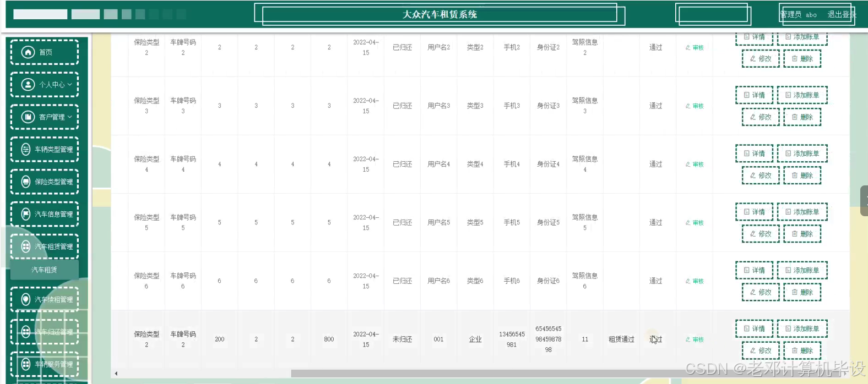Open 车辆类型管理 in the sidebar
This screenshot has height=384, width=868.
44,150
